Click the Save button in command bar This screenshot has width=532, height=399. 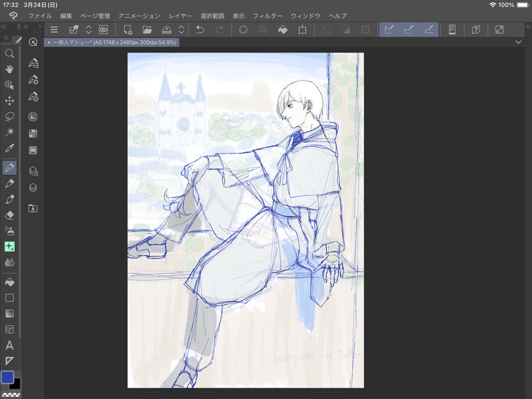click(167, 29)
